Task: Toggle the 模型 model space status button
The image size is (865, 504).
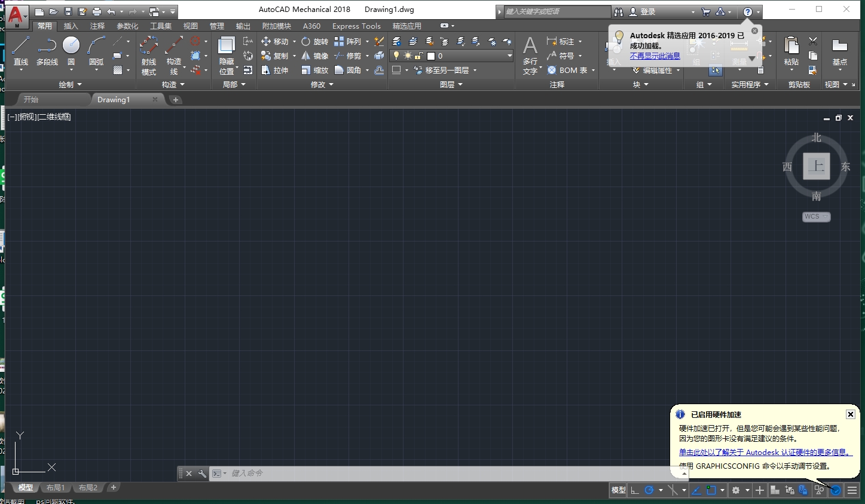Action: (618, 490)
